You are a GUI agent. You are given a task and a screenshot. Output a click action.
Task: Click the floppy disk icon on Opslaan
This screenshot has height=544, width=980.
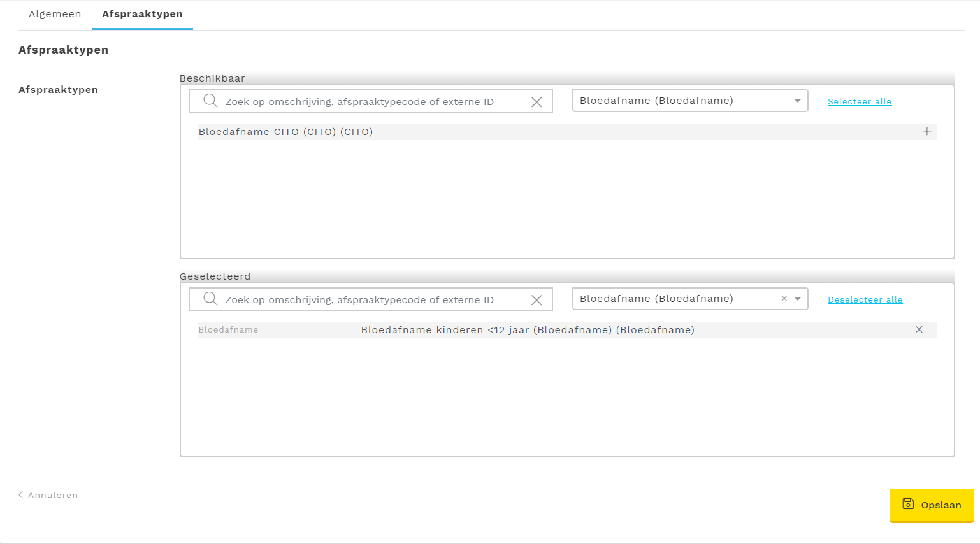(x=908, y=504)
